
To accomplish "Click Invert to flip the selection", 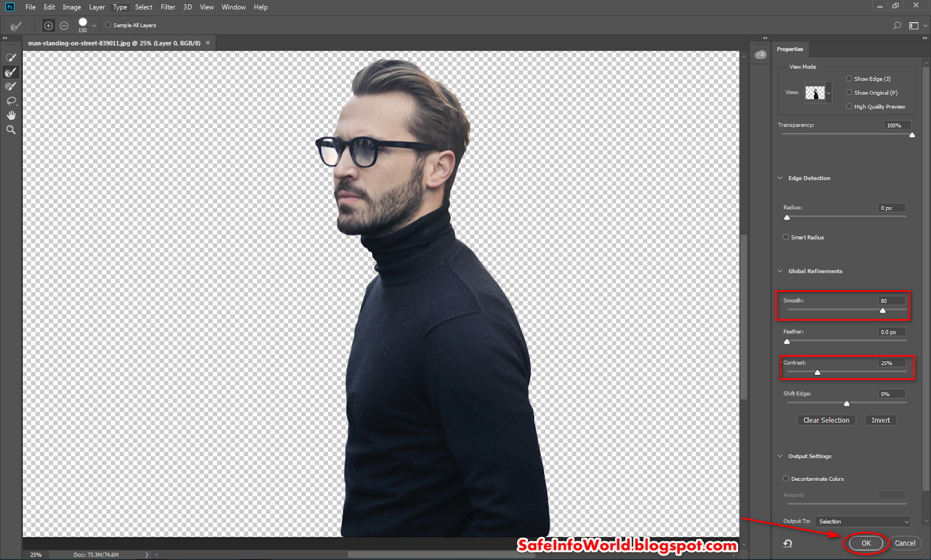I will click(x=880, y=420).
